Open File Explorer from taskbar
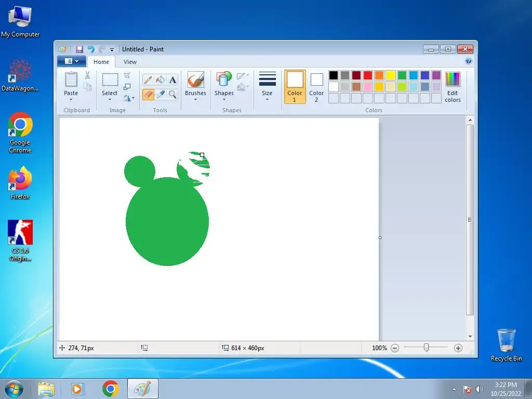 [46, 389]
